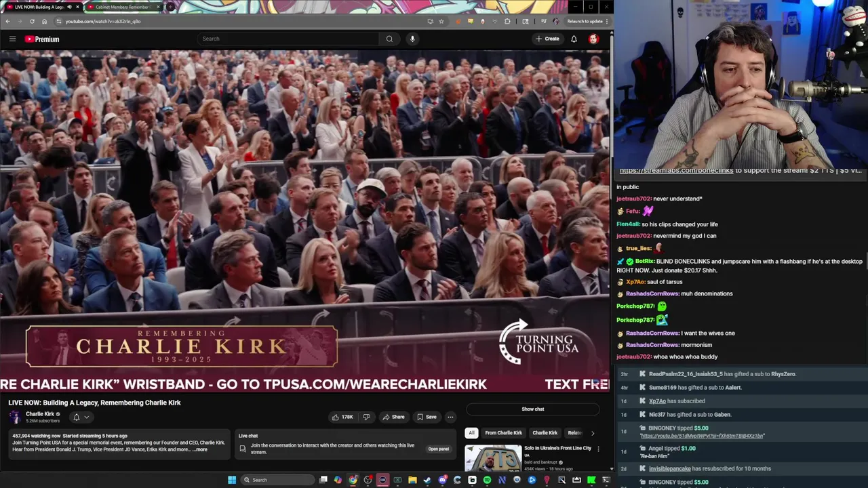This screenshot has height=488, width=868.
Task: Go to YouTube Premium home logo
Action: [x=42, y=39]
